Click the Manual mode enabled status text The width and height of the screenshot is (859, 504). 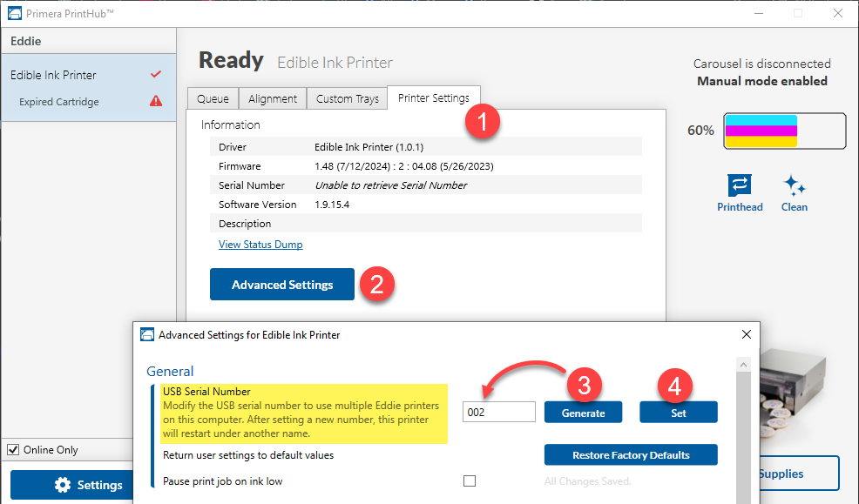tap(762, 81)
